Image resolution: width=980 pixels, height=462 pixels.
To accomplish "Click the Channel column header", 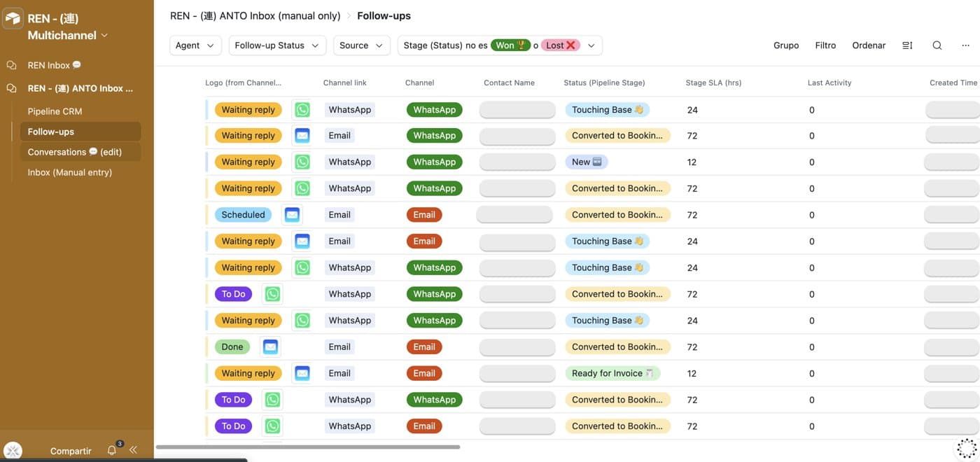I will click(x=419, y=83).
